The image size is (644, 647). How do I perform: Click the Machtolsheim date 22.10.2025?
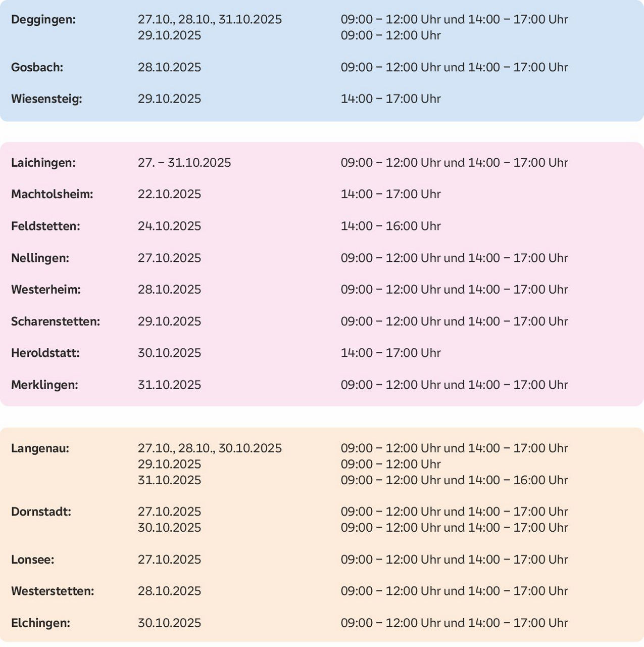[x=169, y=195]
